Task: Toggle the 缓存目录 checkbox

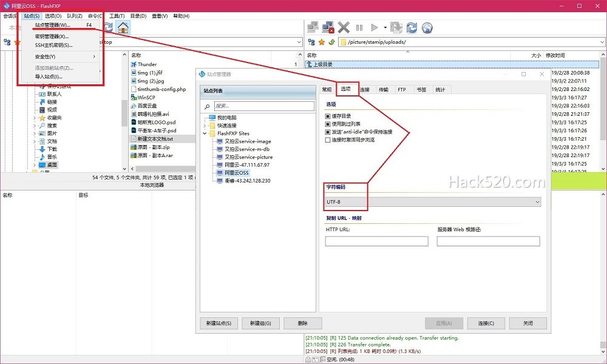Action: (328, 116)
